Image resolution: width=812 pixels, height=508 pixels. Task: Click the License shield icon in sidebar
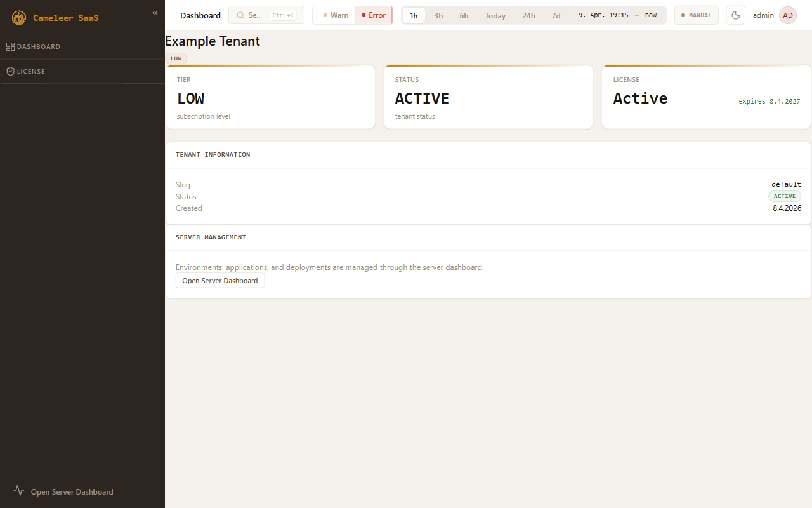click(x=10, y=72)
